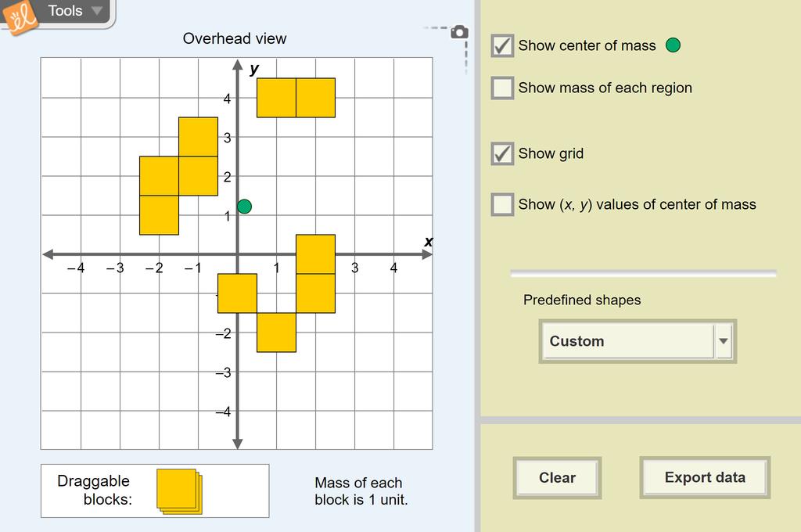Enable Show mass of each region
Viewport: 801px width, 532px height.
(x=502, y=88)
